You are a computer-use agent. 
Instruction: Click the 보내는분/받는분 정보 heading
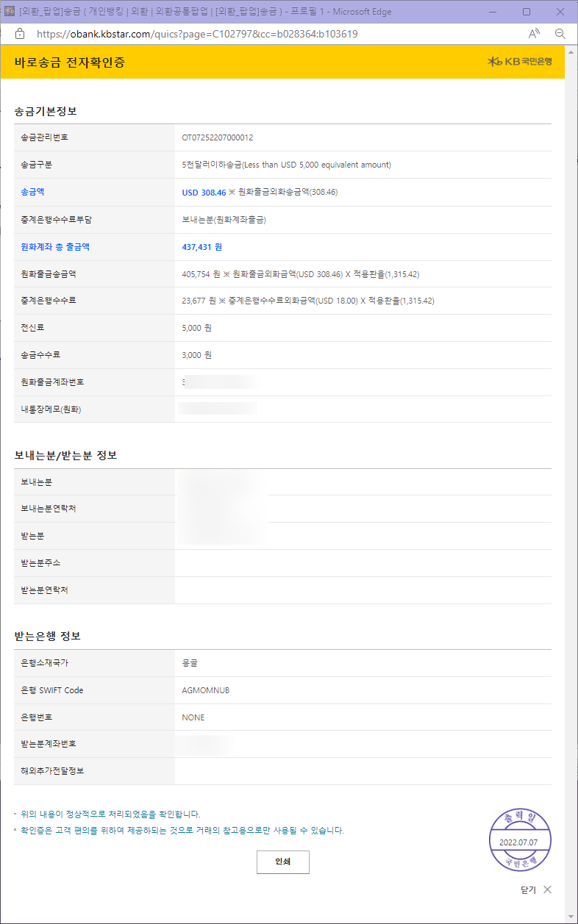pos(65,455)
